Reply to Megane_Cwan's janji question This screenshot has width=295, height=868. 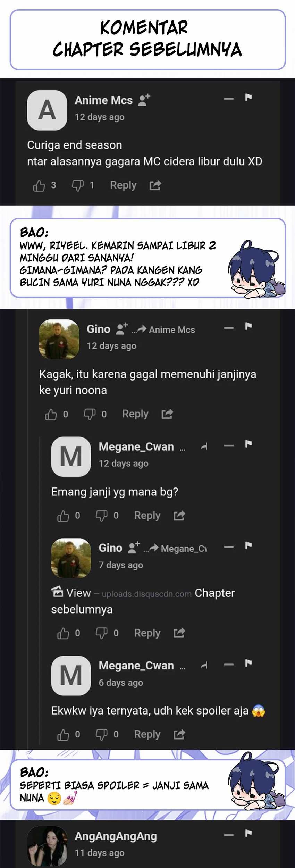147,516
